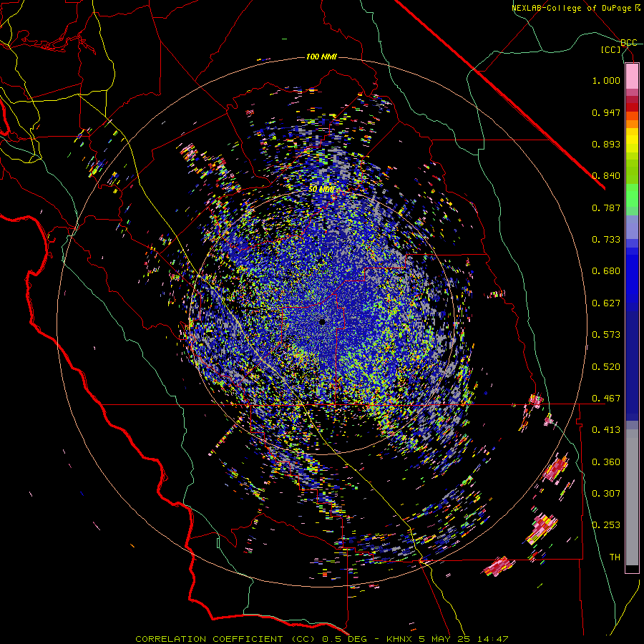
Task: Click the 0.787 scale value
Action: tap(606, 208)
